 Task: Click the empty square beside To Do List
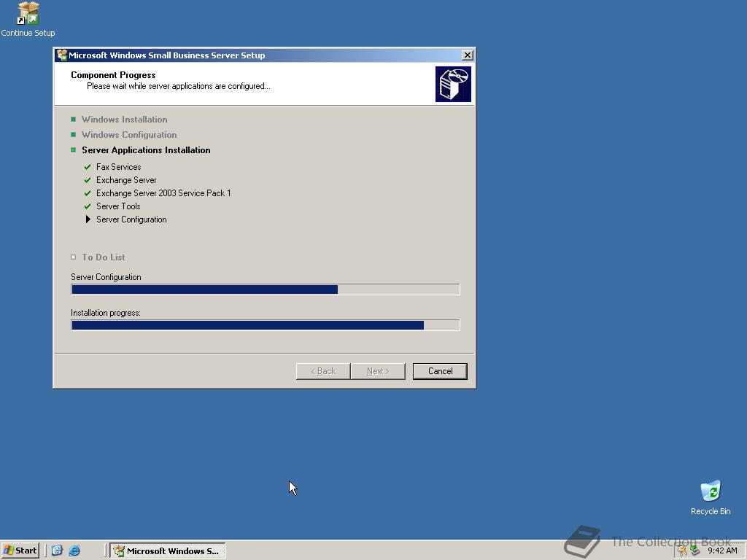pos(74,257)
